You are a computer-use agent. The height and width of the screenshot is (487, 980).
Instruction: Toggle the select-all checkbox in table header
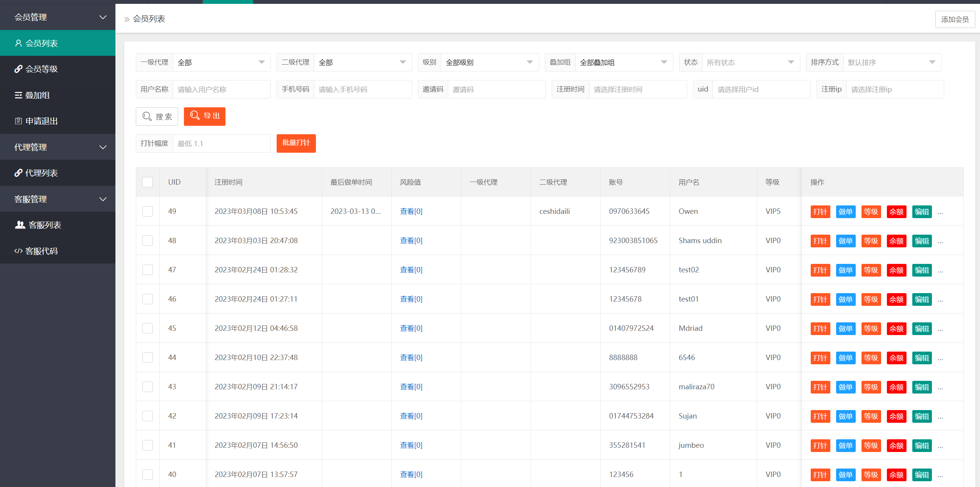(147, 182)
